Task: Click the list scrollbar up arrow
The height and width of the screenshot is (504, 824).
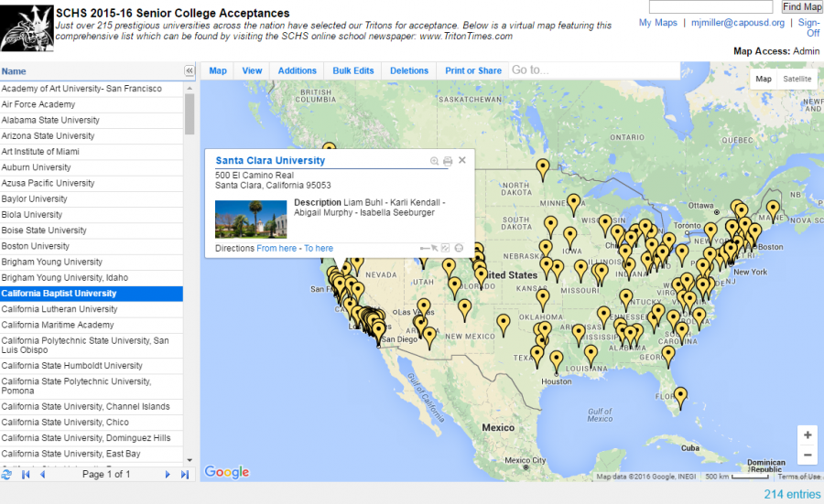Action: (x=190, y=89)
